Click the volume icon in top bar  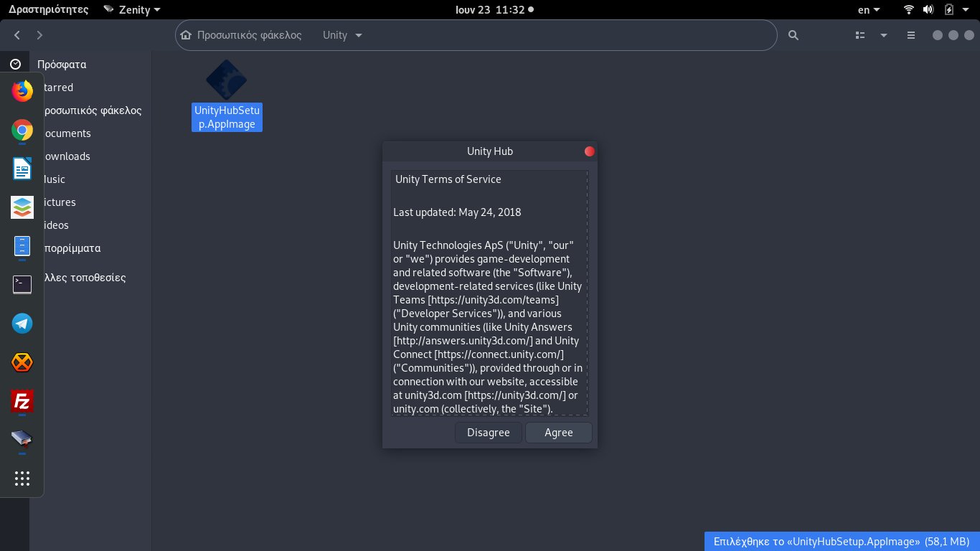[x=928, y=10]
